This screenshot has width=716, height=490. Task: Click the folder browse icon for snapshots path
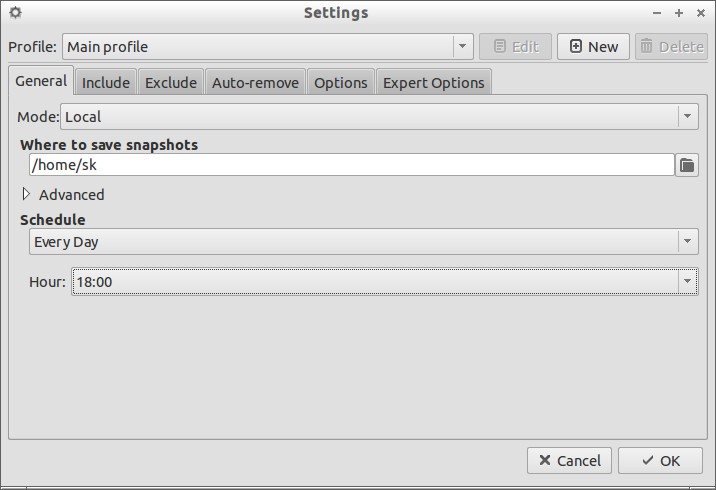687,165
